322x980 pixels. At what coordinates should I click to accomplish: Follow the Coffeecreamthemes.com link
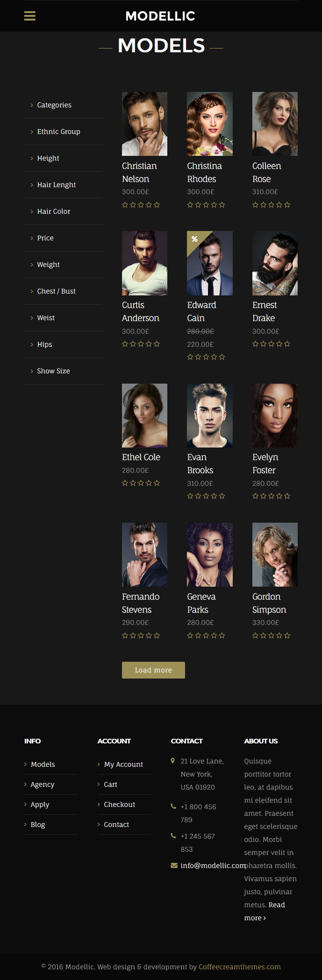240,966
